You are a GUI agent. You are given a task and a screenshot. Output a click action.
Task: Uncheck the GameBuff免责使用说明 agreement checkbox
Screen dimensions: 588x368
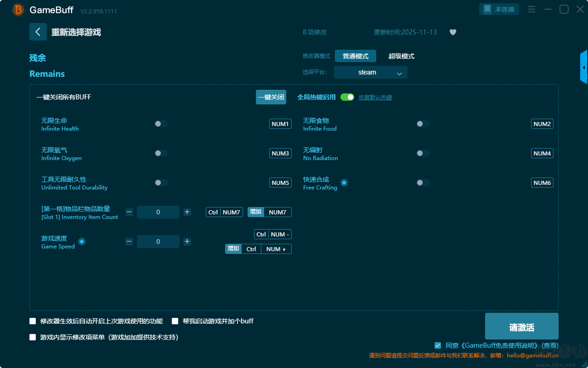click(x=438, y=345)
